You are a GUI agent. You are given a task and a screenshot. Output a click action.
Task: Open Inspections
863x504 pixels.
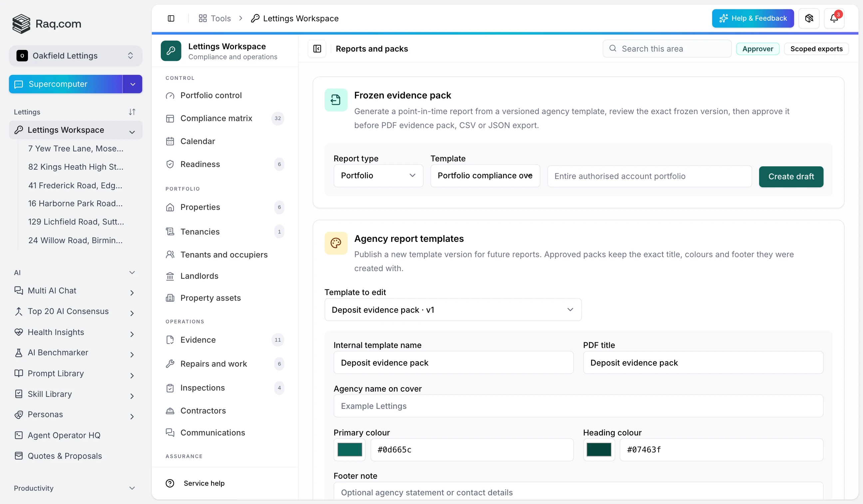[x=225, y=388]
